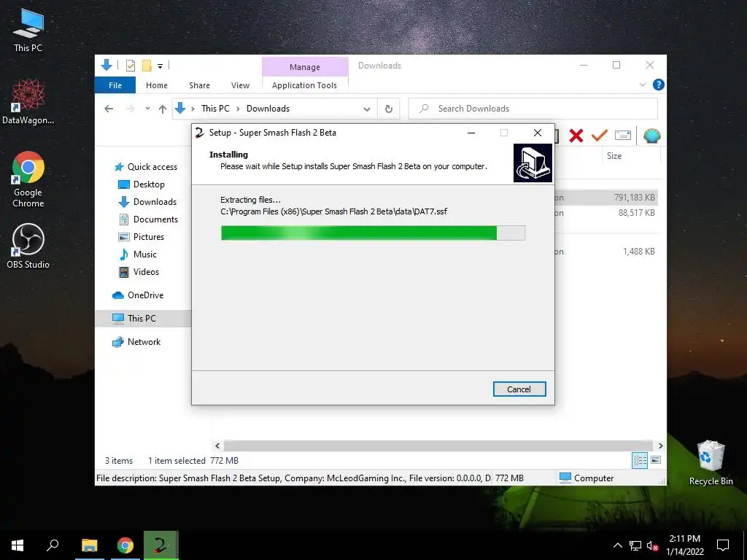This screenshot has width=747, height=560.
Task: Click the orange checkmark toolbar icon
Action: [x=600, y=136]
